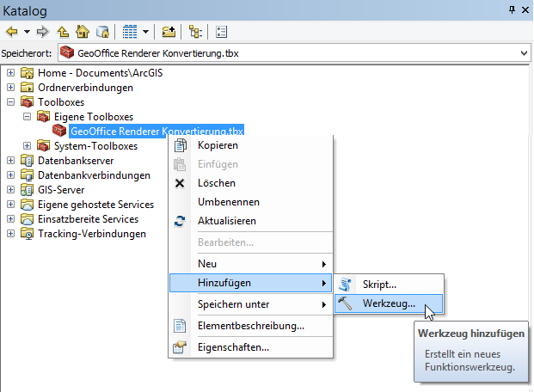Click the Back arrow in the Katalog toolbar
534x392 pixels.
point(12,32)
